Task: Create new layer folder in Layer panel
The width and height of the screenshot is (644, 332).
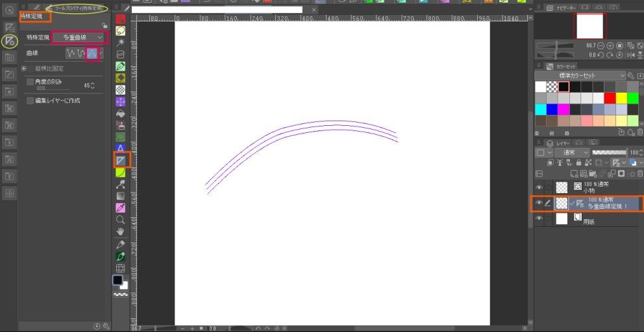Action: 593,174
